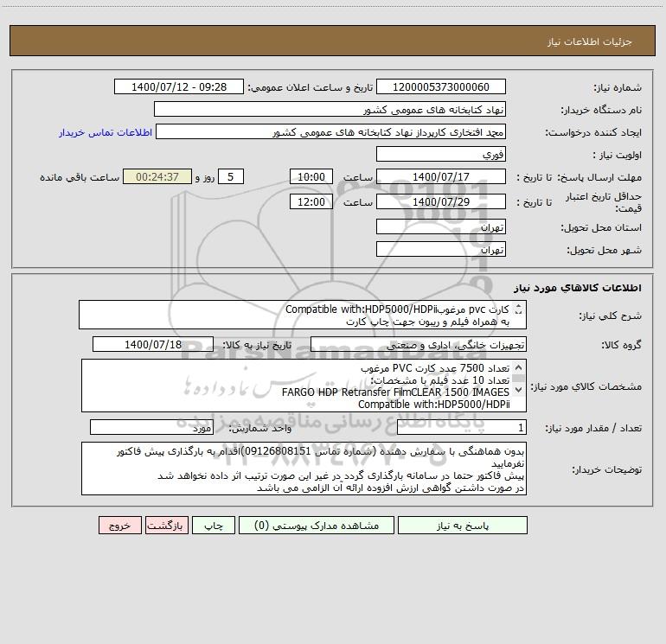Viewport: 666px width, 644px height.
Task: Click the پاسخ به نیاز button
Action: (x=463, y=526)
